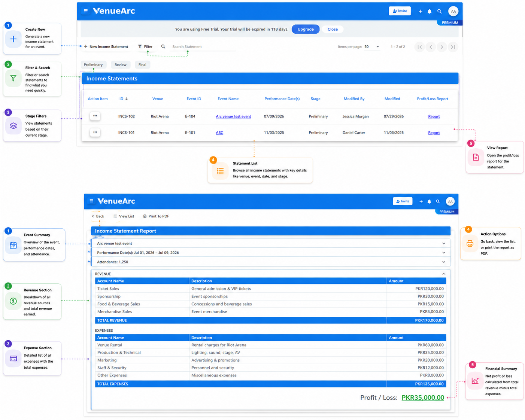
Task: Click Profit / Loss PKR35,000.00 value
Action: pos(423,398)
